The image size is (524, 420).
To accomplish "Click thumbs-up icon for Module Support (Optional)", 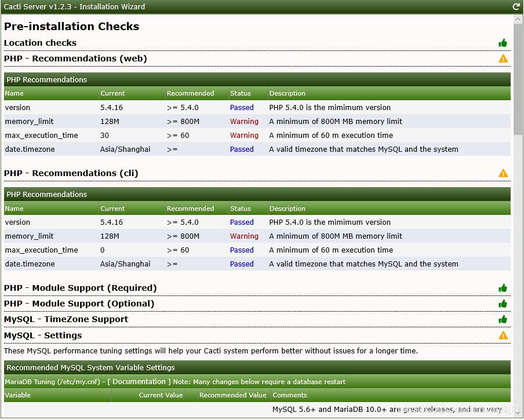I will click(503, 304).
